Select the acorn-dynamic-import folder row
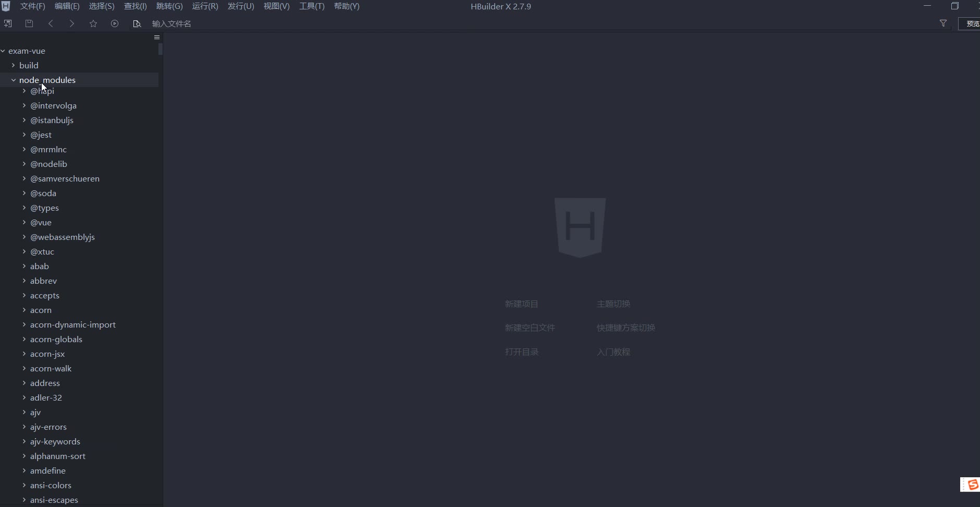This screenshot has width=980, height=507. pos(79,324)
